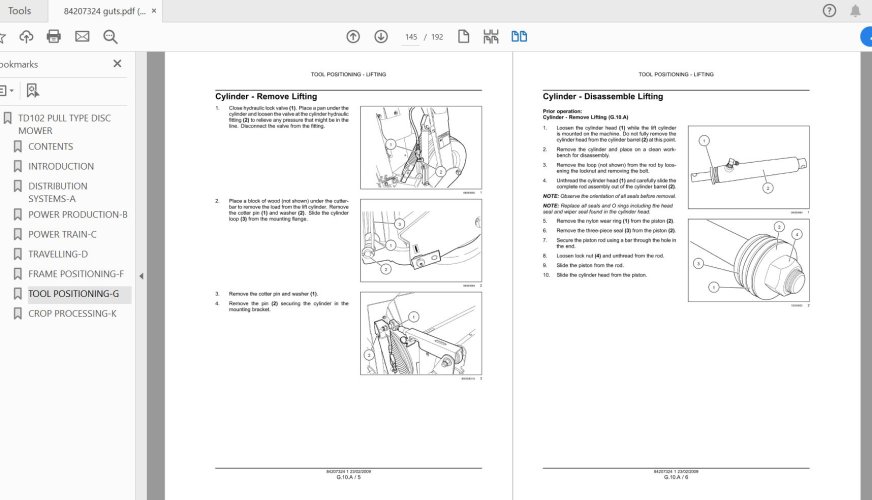
Task: Click the ribbon icon beside TRAVELLING-D
Action: 18,254
